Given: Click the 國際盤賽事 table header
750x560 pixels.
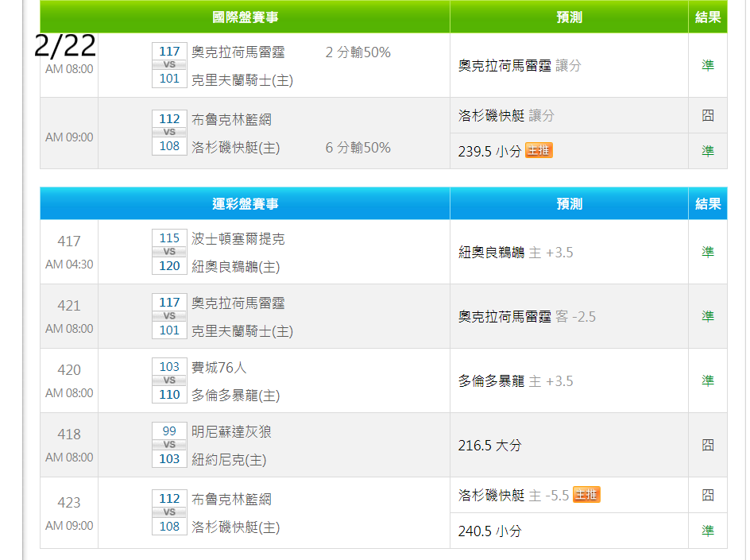Looking at the screenshot, I should tap(245, 17).
